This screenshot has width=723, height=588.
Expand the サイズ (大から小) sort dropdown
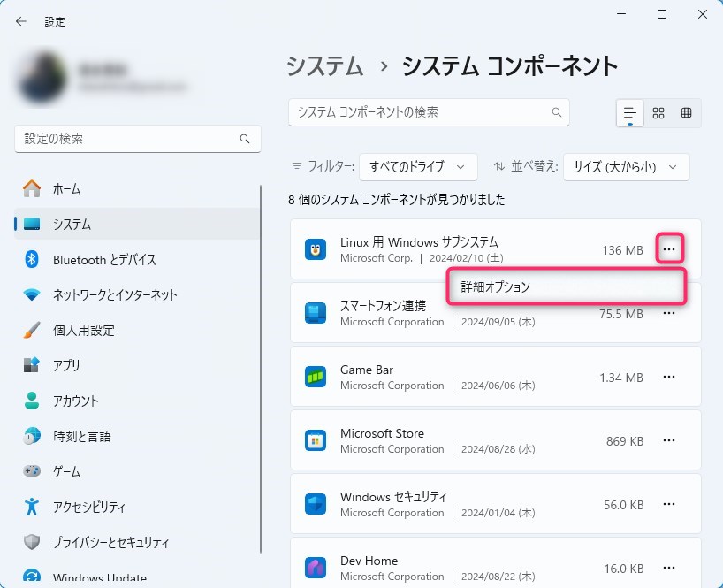point(626,166)
